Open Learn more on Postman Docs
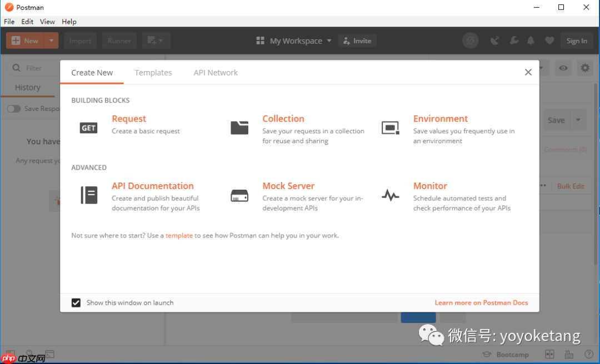The image size is (600, 364). [481, 303]
